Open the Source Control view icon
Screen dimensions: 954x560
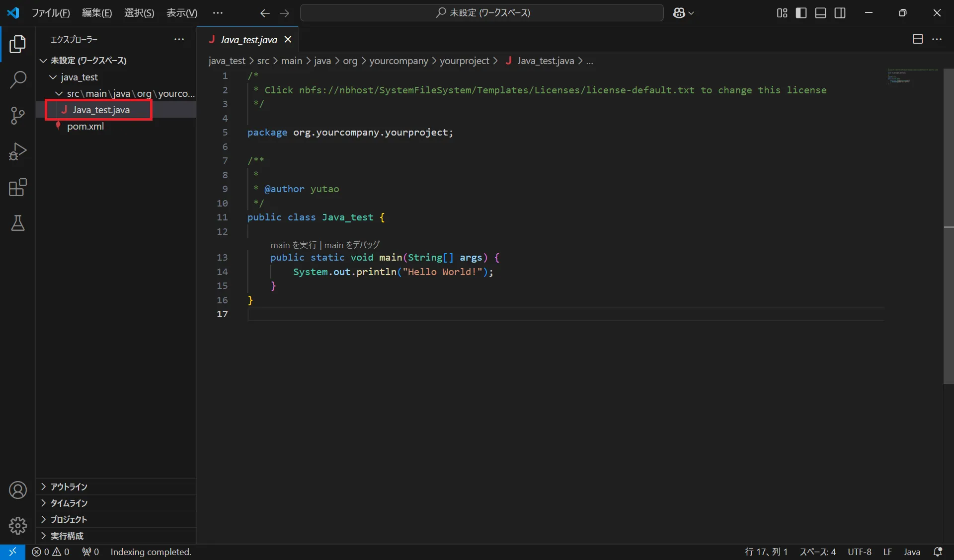18,116
